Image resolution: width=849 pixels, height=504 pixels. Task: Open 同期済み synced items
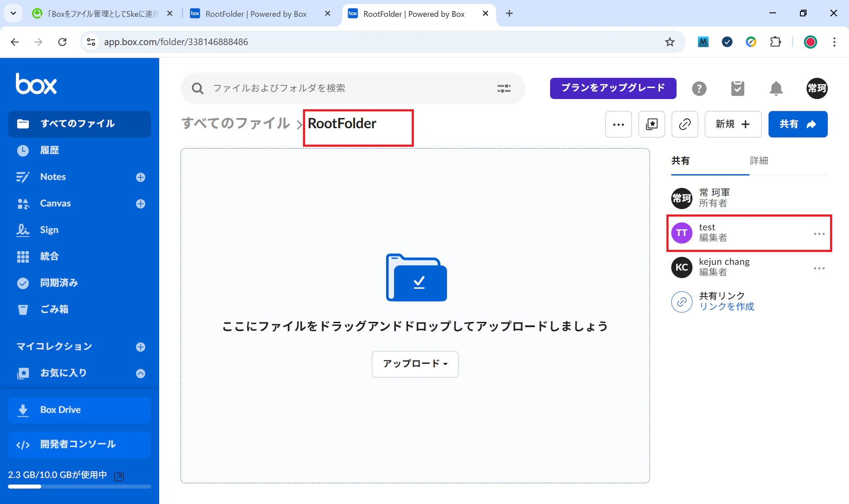(59, 283)
